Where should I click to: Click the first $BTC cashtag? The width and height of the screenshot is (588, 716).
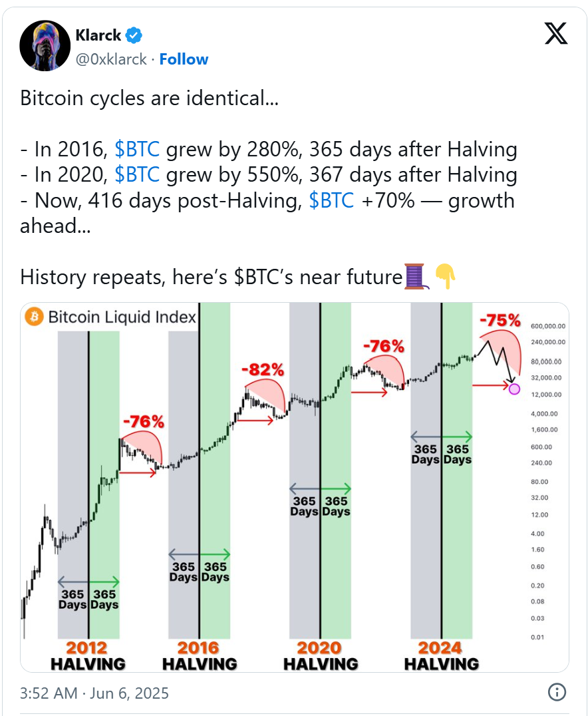[x=137, y=149]
